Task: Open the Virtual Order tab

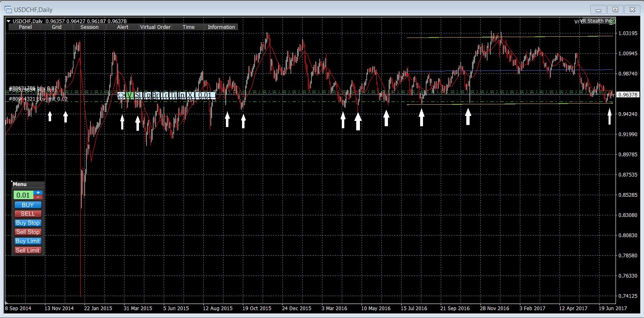Action: [155, 27]
